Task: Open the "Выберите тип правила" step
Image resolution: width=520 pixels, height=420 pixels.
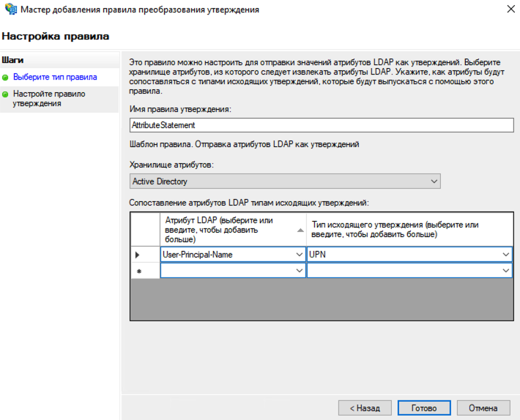Action: coord(55,77)
